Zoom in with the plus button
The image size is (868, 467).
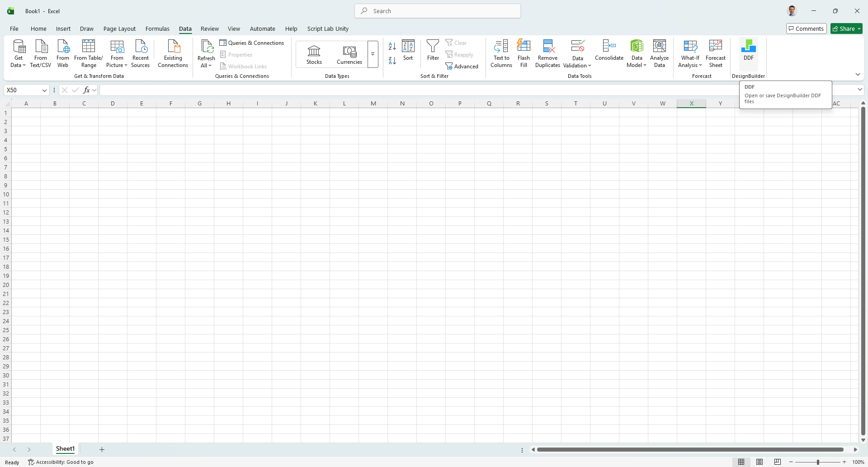844,462
